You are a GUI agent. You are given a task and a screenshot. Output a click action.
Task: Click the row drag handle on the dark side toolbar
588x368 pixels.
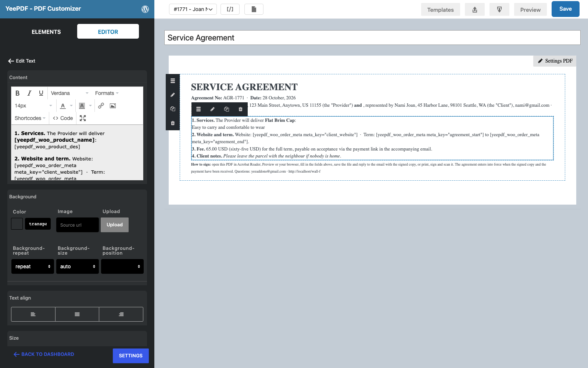173,81
